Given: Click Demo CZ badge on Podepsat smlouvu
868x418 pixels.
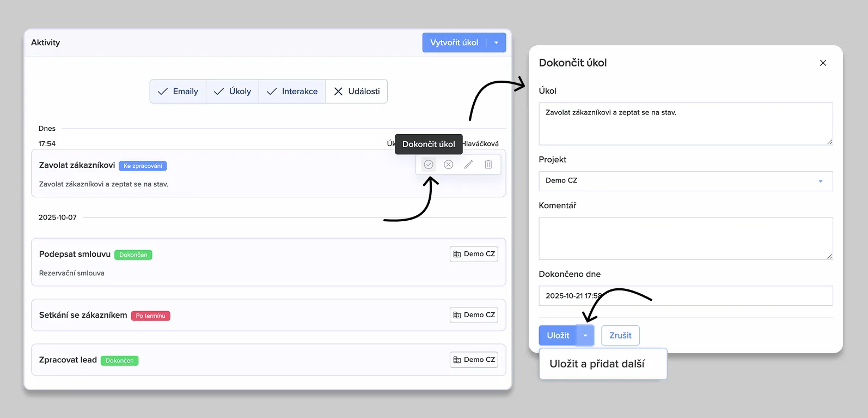Looking at the screenshot, I should pos(474,254).
